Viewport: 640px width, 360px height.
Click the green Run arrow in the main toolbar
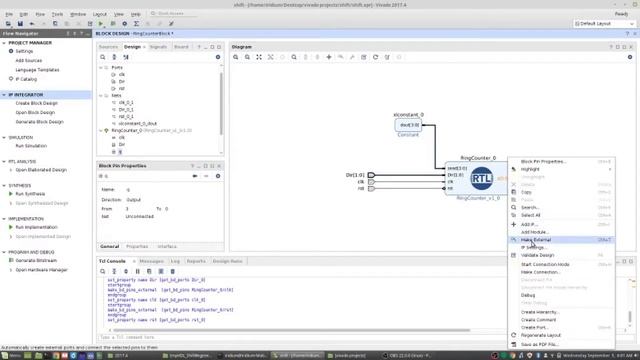click(101, 24)
